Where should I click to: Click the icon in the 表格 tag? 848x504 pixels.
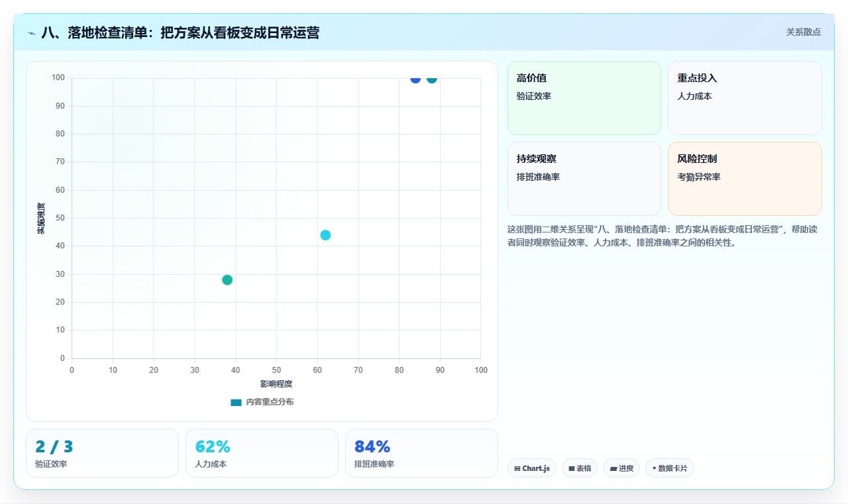(572, 469)
